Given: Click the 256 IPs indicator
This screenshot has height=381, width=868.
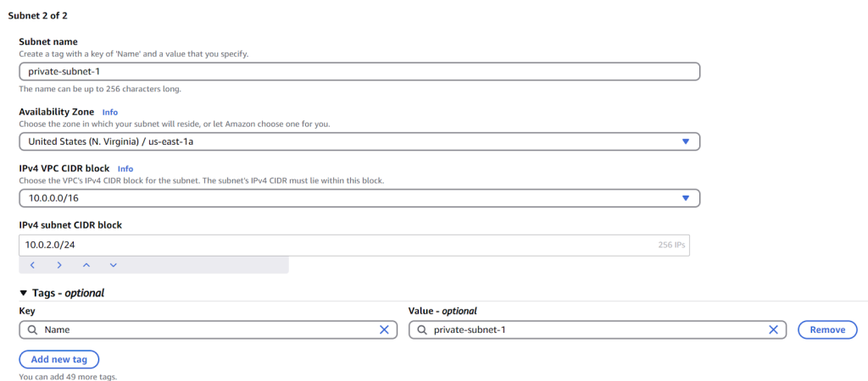Looking at the screenshot, I should point(671,245).
